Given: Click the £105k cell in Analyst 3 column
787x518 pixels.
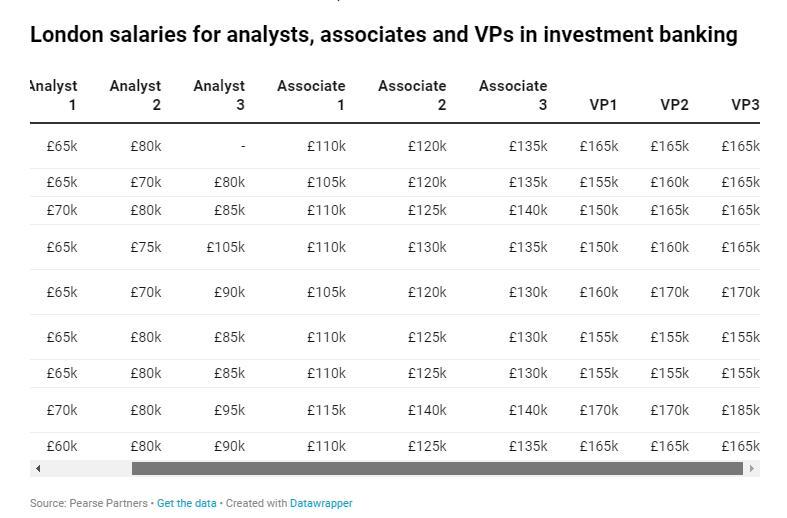Looking at the screenshot, I should tap(226, 247).
